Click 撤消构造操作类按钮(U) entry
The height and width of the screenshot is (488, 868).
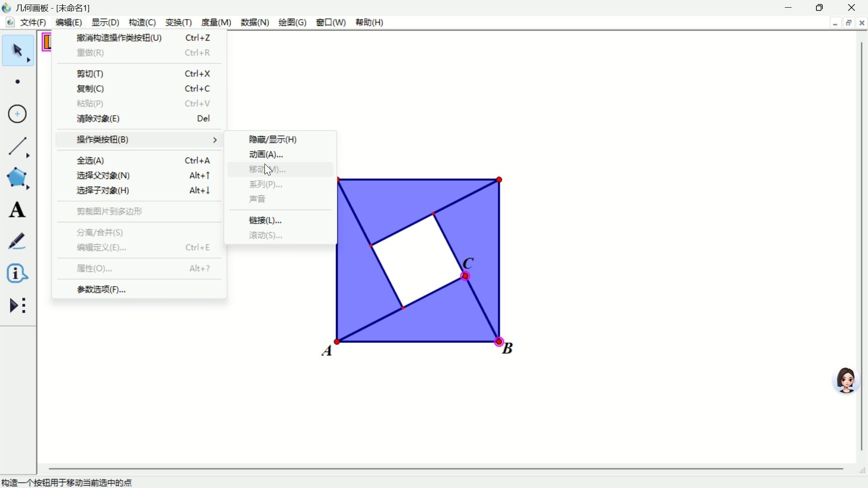click(119, 38)
